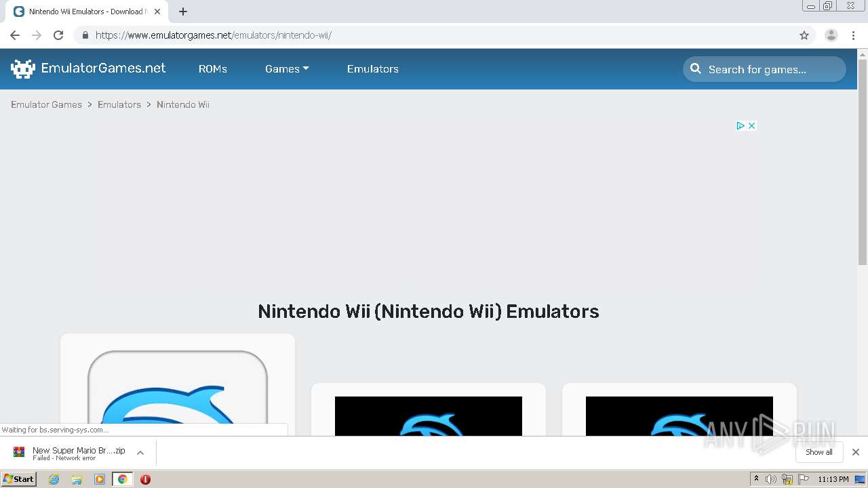Click the show desktop tray button

(x=860, y=479)
